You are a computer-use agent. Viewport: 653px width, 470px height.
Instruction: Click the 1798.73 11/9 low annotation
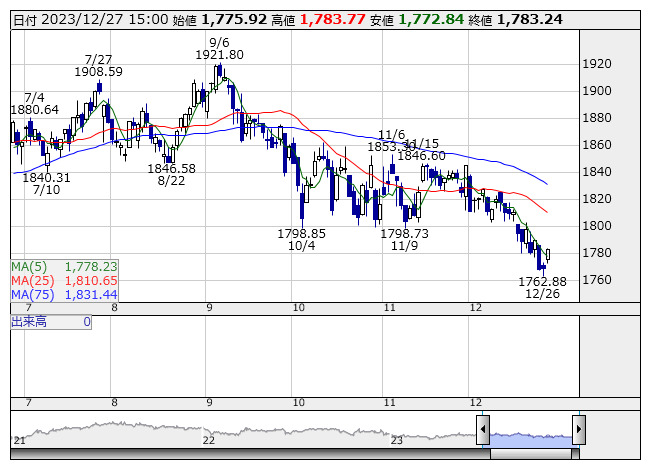click(404, 239)
